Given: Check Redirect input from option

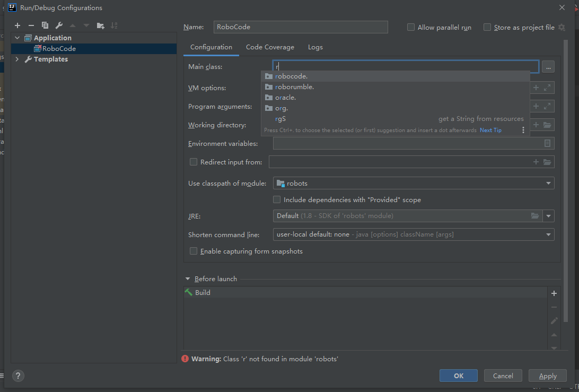Looking at the screenshot, I should coord(193,162).
